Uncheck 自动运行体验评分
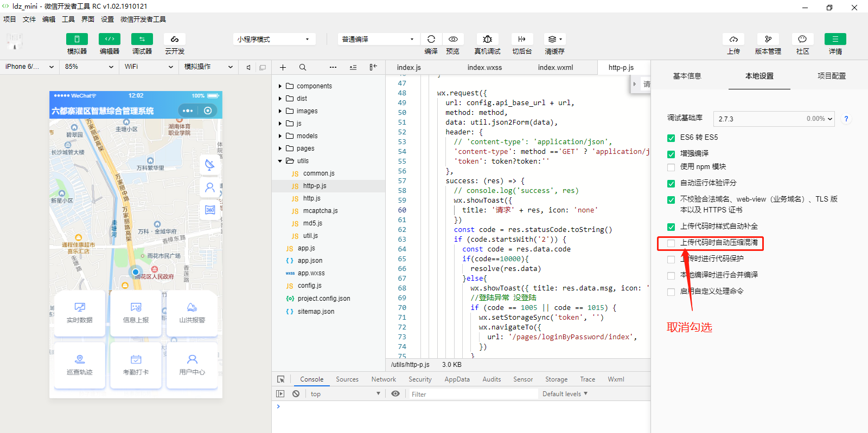Screen dimensions: 868x433 pyautogui.click(x=671, y=183)
